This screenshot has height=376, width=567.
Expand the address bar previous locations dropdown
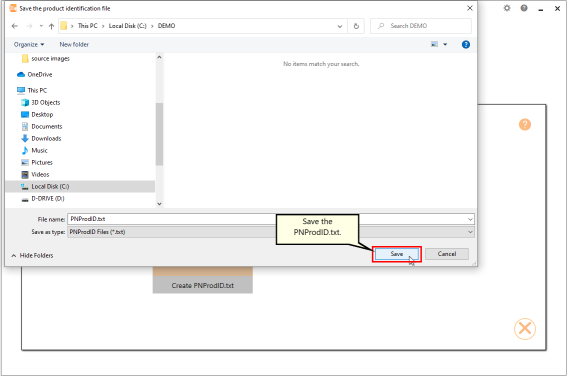coord(340,26)
